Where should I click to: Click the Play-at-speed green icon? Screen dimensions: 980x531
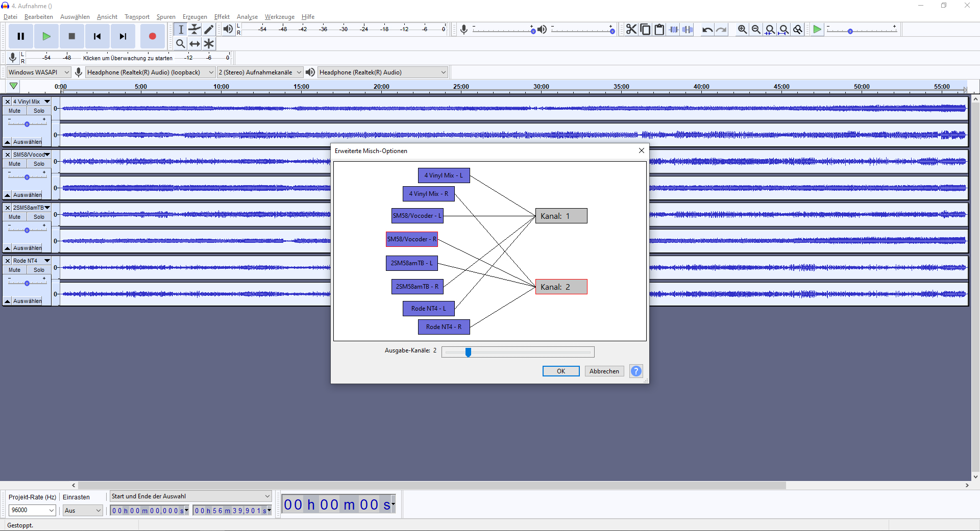tap(817, 30)
